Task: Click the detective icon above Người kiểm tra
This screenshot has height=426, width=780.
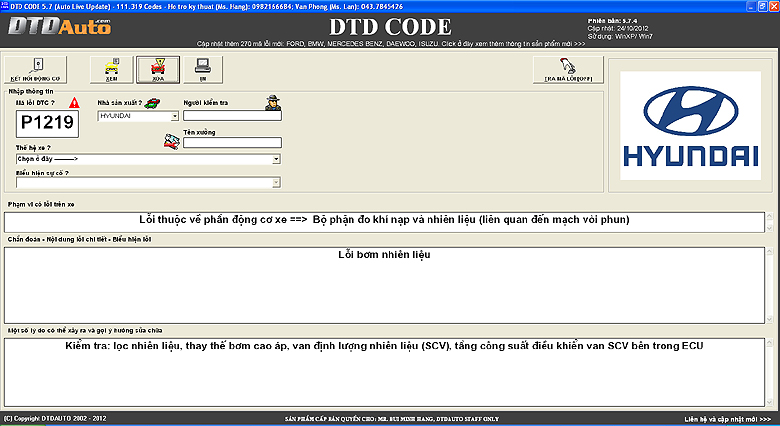Action: click(273, 102)
